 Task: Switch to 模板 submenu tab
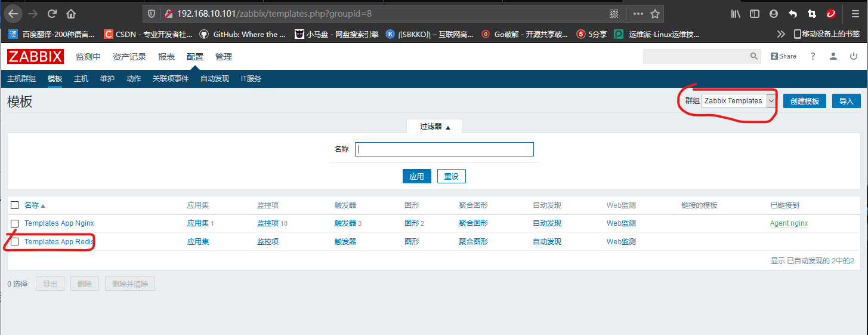[x=55, y=79]
